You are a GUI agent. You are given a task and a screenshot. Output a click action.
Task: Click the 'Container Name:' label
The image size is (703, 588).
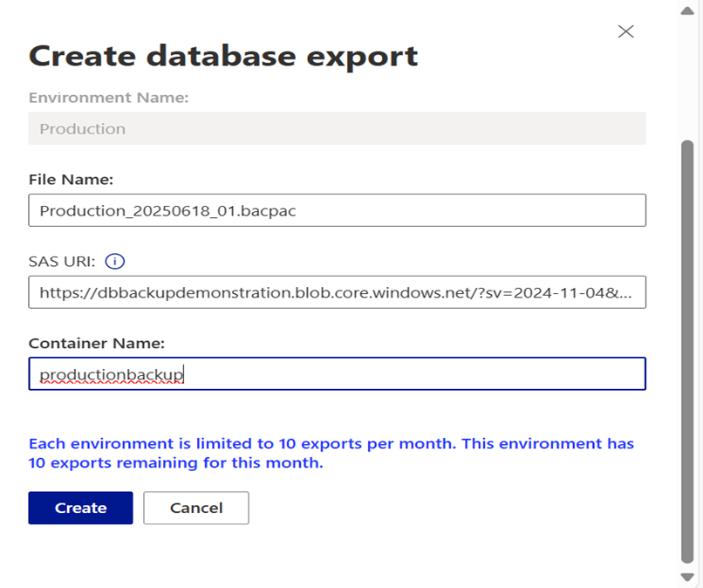[97, 343]
